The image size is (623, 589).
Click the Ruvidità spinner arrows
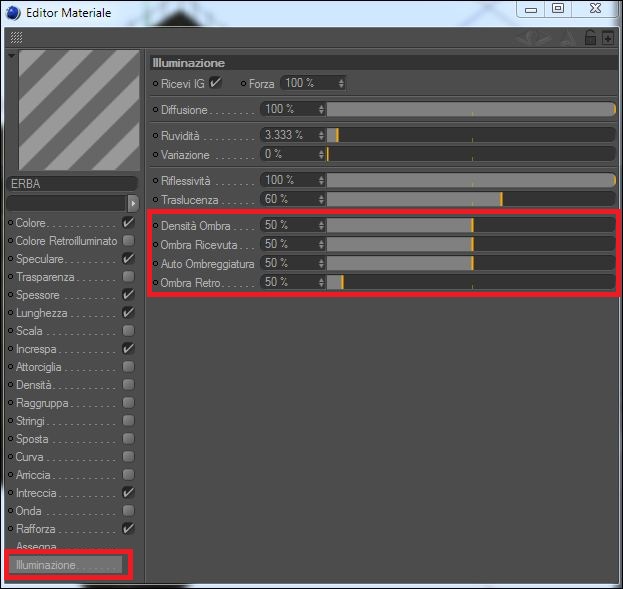[x=321, y=136]
